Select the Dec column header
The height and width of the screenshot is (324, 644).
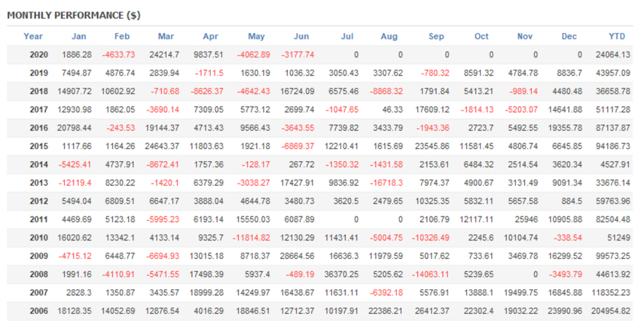(569, 37)
